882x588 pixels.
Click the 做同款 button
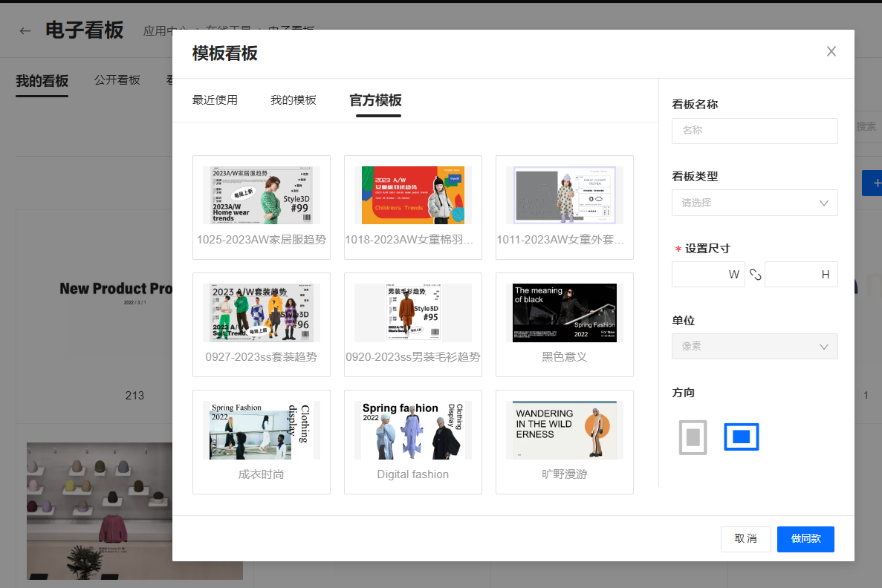(805, 539)
